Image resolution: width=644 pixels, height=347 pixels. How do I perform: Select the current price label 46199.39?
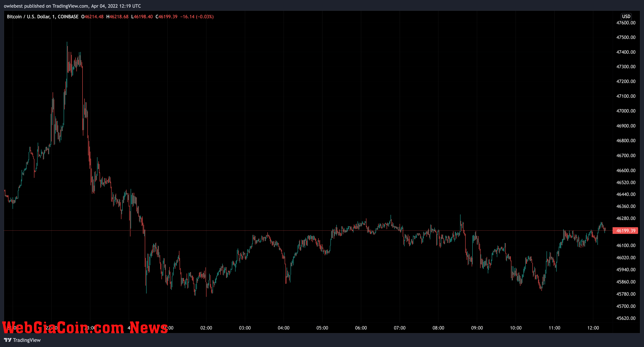pyautogui.click(x=625, y=230)
